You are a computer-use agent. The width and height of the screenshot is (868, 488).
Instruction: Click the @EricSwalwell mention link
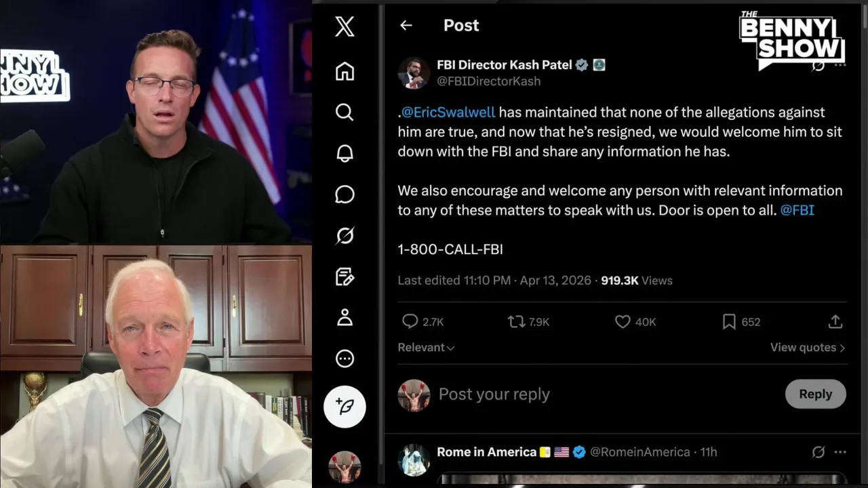coord(448,113)
